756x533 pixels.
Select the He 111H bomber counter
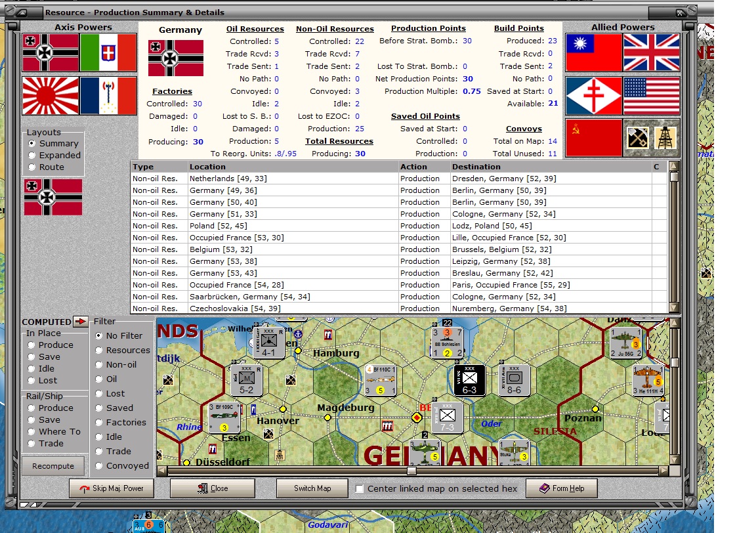[648, 380]
